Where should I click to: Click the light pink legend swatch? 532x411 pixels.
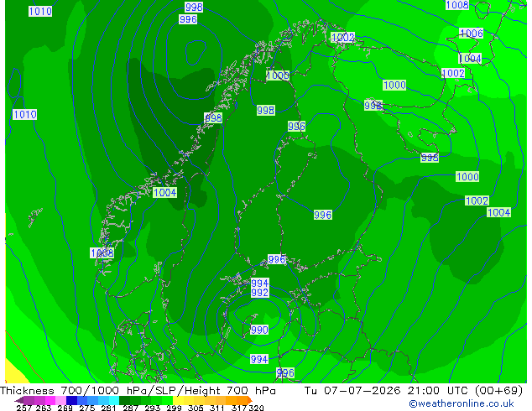tap(60, 400)
